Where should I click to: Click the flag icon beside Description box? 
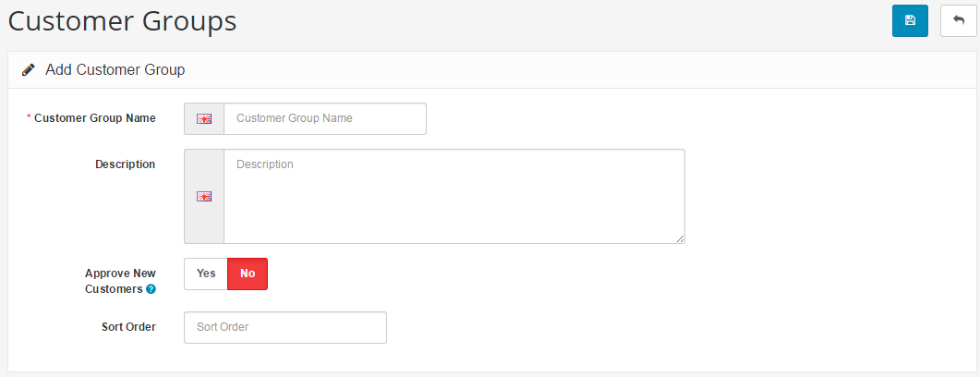coord(204,196)
